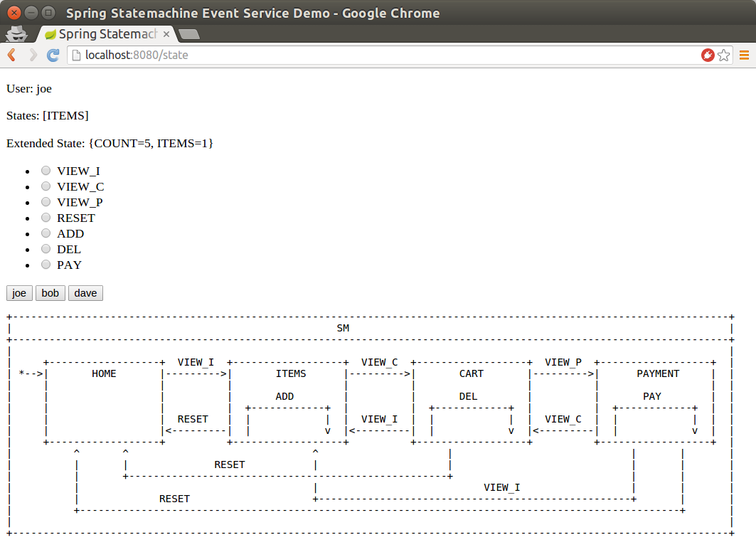Select the RESET radio button
The image size is (756, 552).
click(x=46, y=218)
